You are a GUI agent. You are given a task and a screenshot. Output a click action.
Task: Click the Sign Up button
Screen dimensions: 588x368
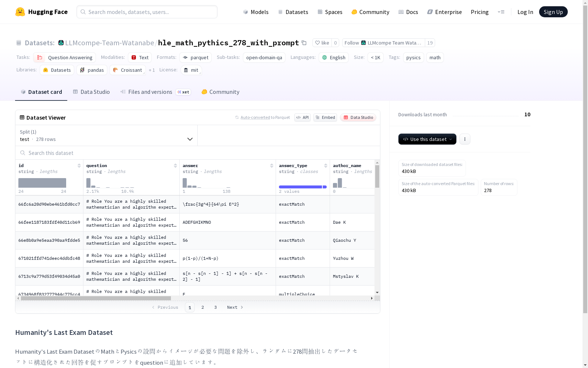click(x=553, y=12)
